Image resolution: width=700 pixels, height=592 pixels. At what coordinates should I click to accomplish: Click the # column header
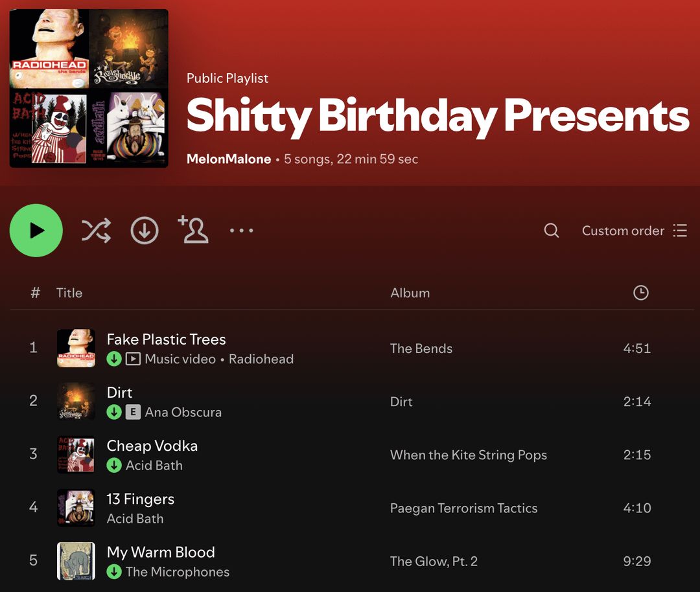(x=35, y=293)
